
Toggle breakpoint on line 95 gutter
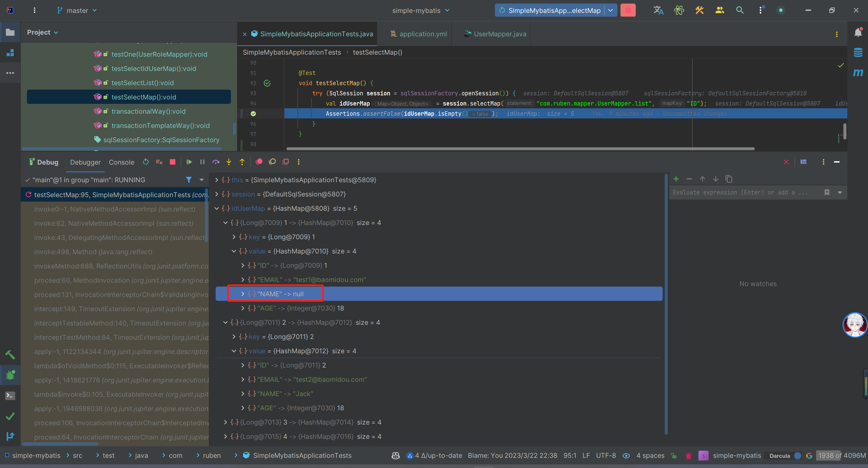point(253,114)
